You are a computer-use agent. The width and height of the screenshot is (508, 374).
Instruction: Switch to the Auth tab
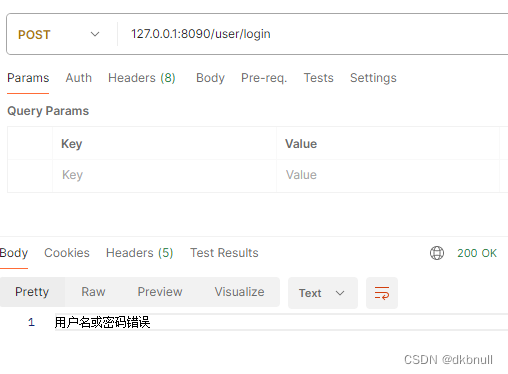(x=78, y=78)
